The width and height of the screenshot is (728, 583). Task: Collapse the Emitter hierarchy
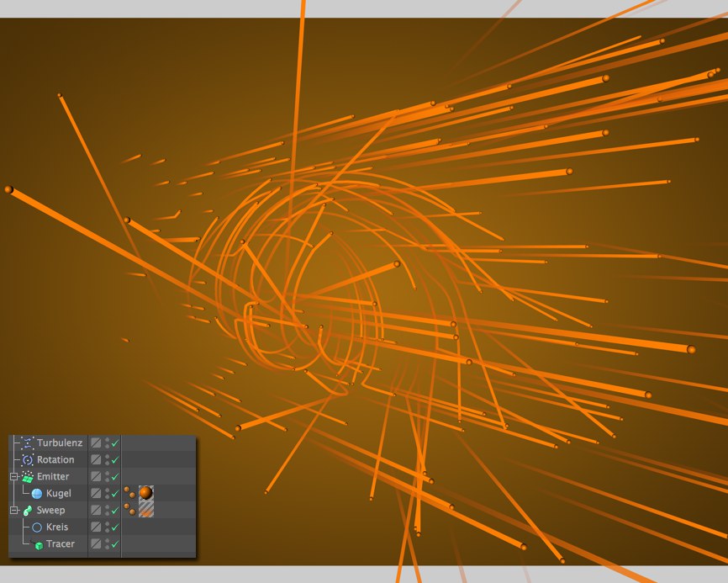pos(13,477)
